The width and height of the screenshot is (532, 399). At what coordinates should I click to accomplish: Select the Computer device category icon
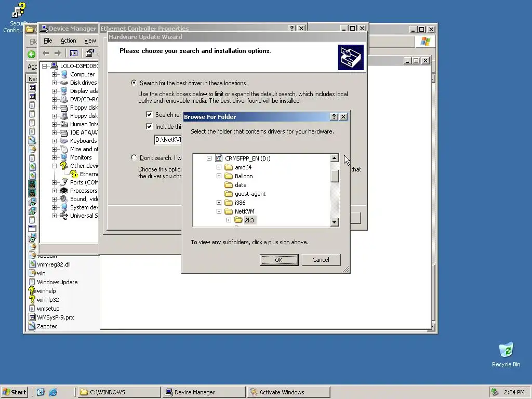click(64, 74)
